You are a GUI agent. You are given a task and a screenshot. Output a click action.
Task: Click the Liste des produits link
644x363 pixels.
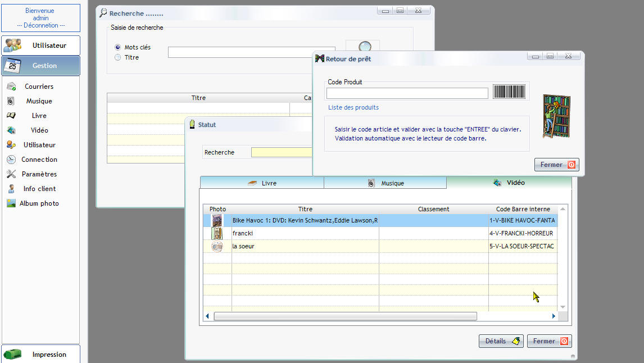coord(353,107)
